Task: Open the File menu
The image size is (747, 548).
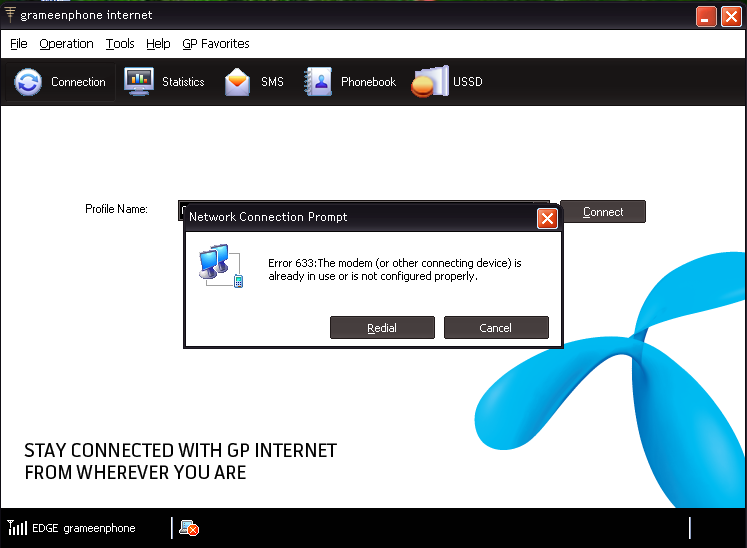Action: (x=19, y=44)
